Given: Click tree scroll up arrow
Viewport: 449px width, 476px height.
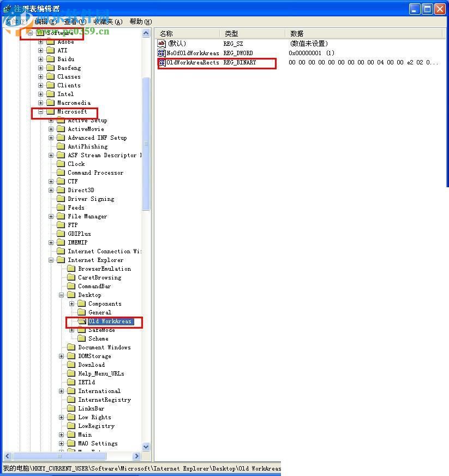Looking at the screenshot, I should point(146,33).
